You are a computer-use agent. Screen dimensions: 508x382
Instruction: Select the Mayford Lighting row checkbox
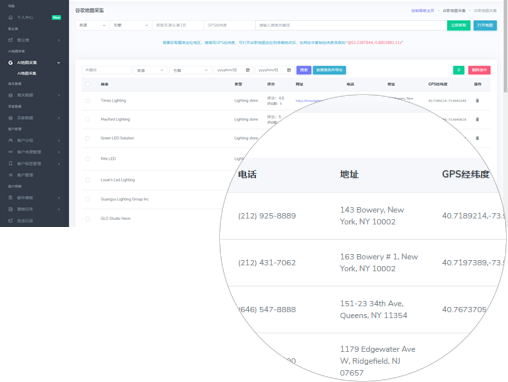tap(88, 119)
